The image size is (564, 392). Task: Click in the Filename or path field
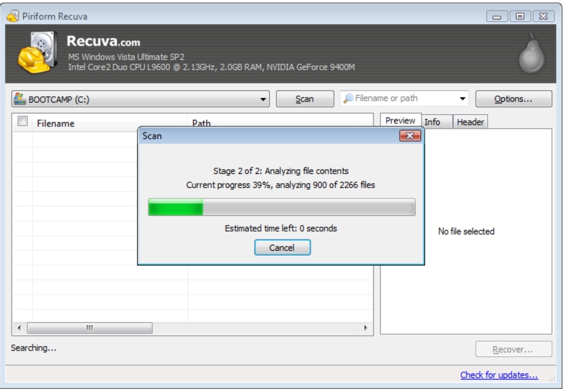click(404, 98)
